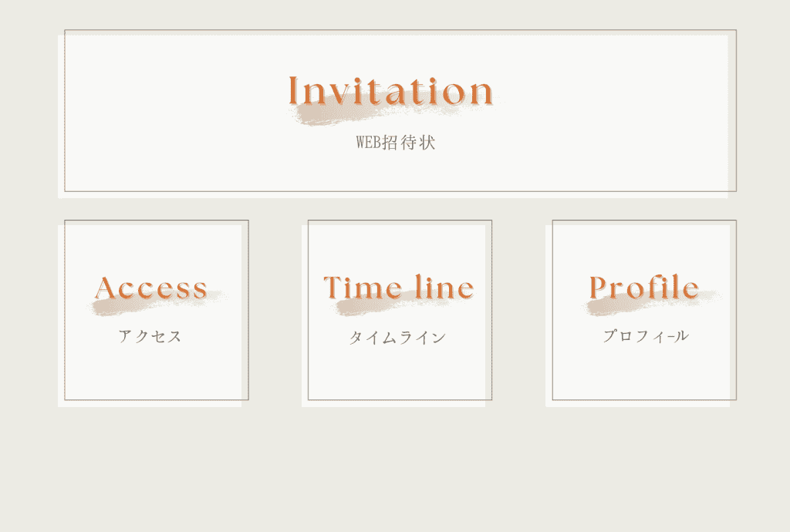Click the brush stroke under Invitation

coord(332,116)
